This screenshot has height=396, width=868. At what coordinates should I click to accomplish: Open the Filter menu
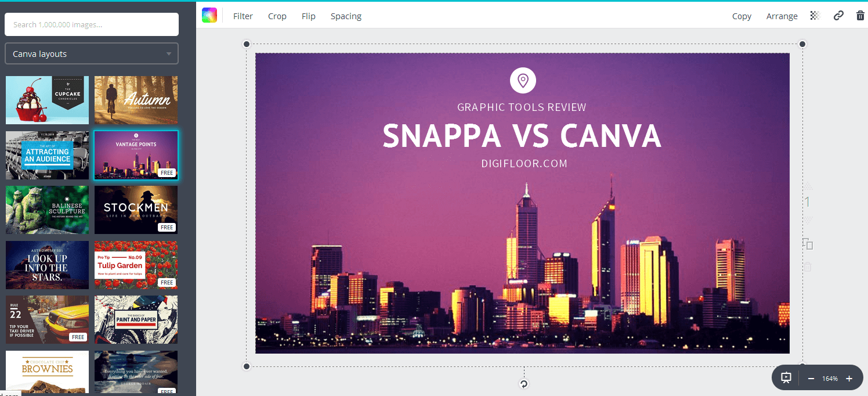click(x=243, y=16)
